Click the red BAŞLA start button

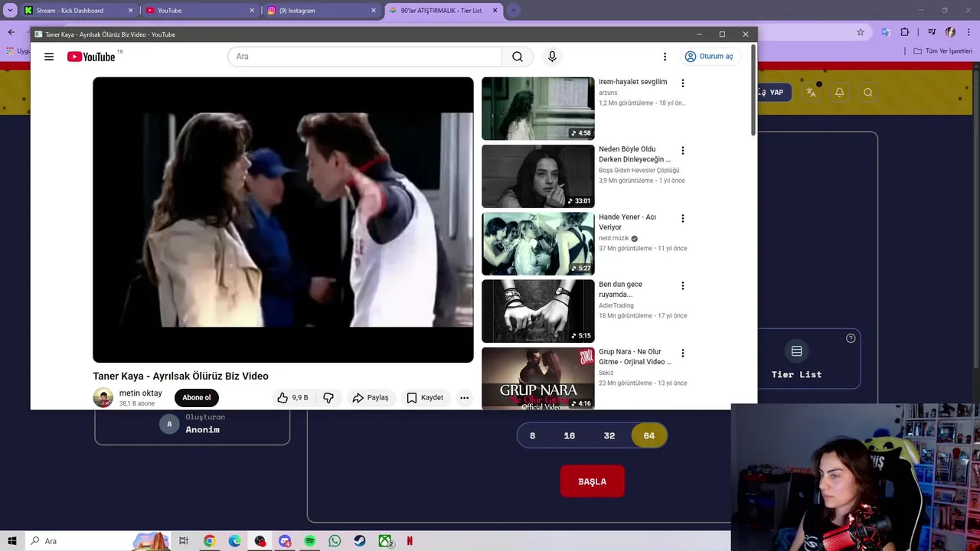tap(593, 481)
